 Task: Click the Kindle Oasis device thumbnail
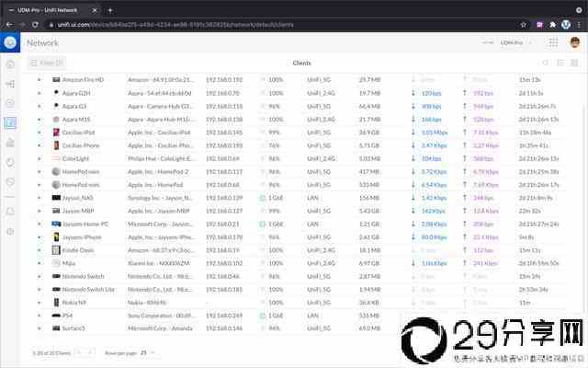click(56, 250)
